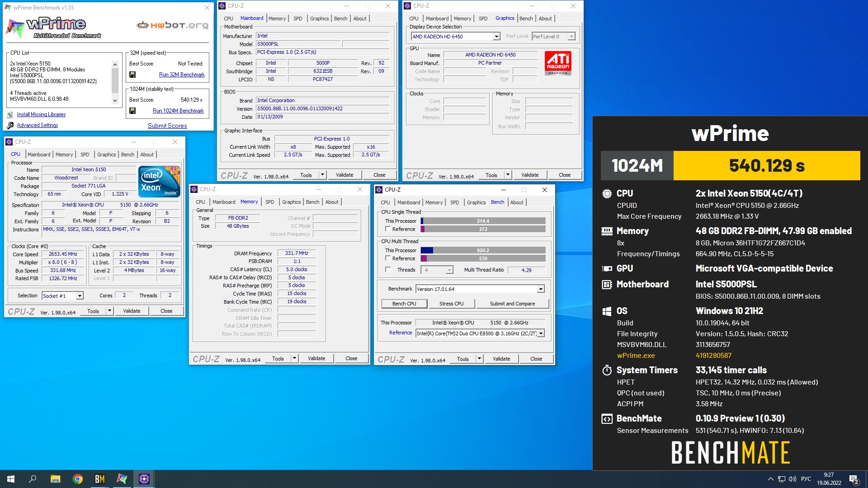This screenshot has height=488, width=868.
Task: Click the ATI Radeon Graphics logo
Action: (558, 63)
